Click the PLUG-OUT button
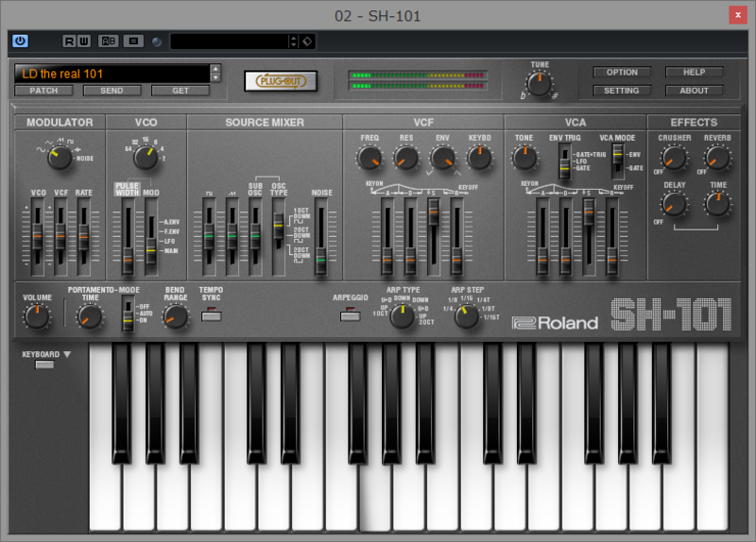The width and height of the screenshot is (756, 542). [281, 81]
